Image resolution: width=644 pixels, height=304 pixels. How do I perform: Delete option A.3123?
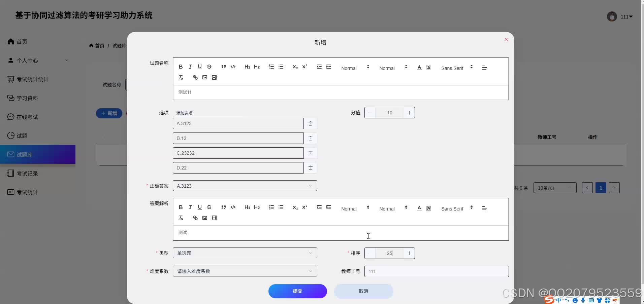[x=311, y=123]
